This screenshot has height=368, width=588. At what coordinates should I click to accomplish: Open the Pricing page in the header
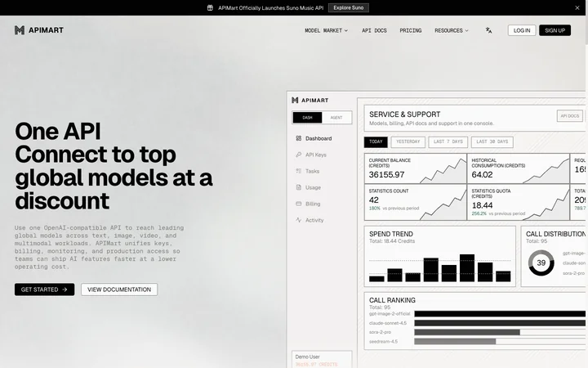click(x=411, y=30)
